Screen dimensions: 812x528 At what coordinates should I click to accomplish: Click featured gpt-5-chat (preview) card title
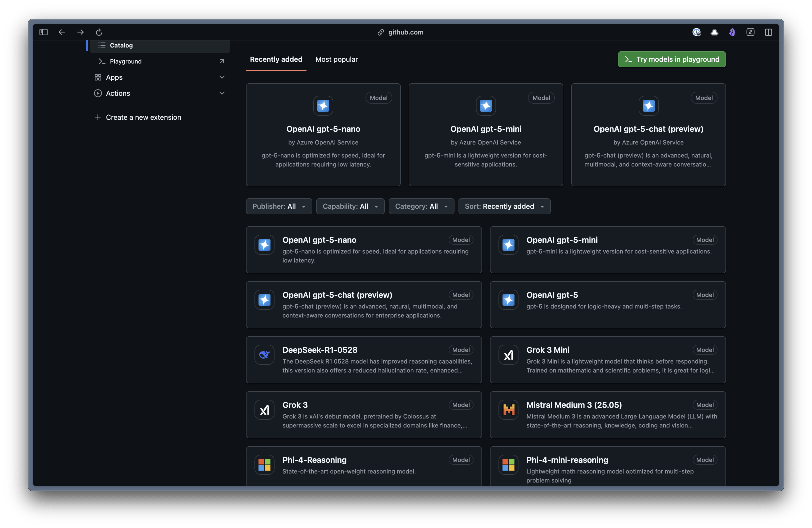pyautogui.click(x=648, y=129)
